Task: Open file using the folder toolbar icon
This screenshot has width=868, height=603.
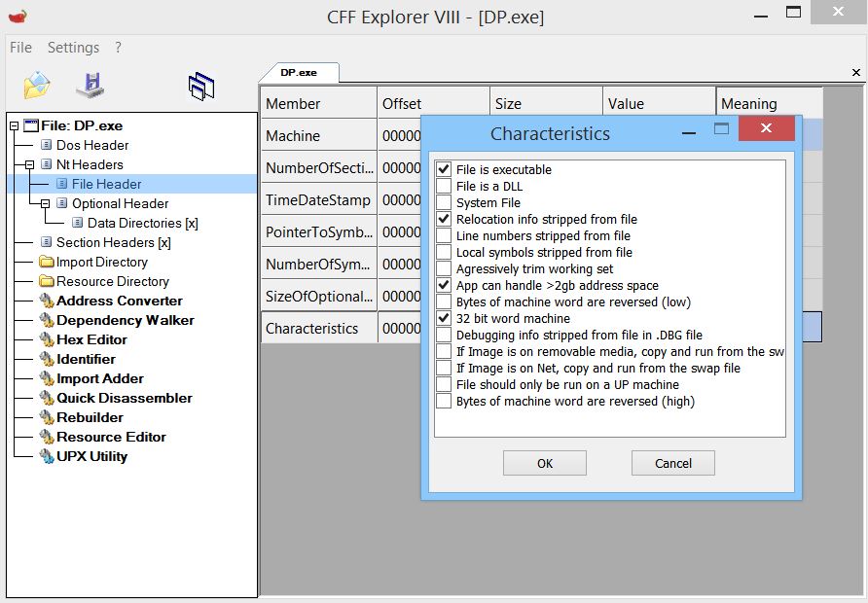Action: click(x=37, y=86)
